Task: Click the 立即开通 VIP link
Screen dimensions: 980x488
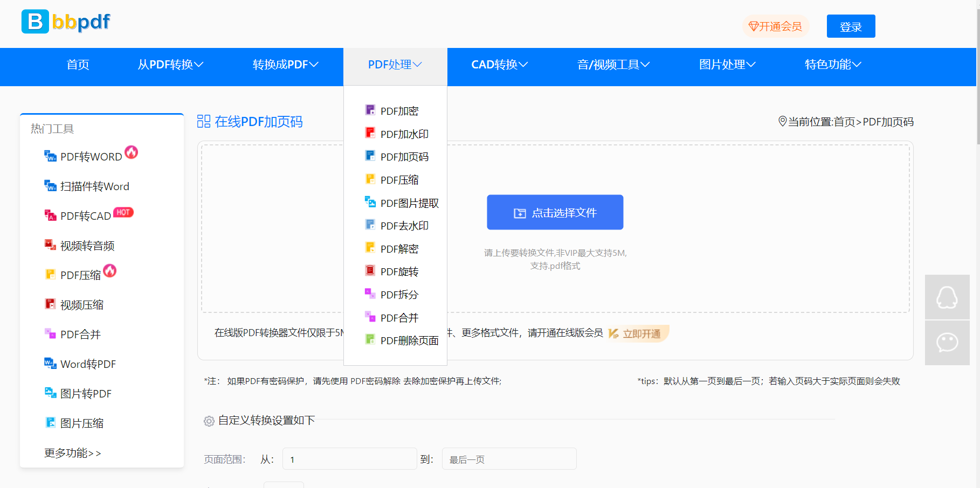Action: coord(639,333)
